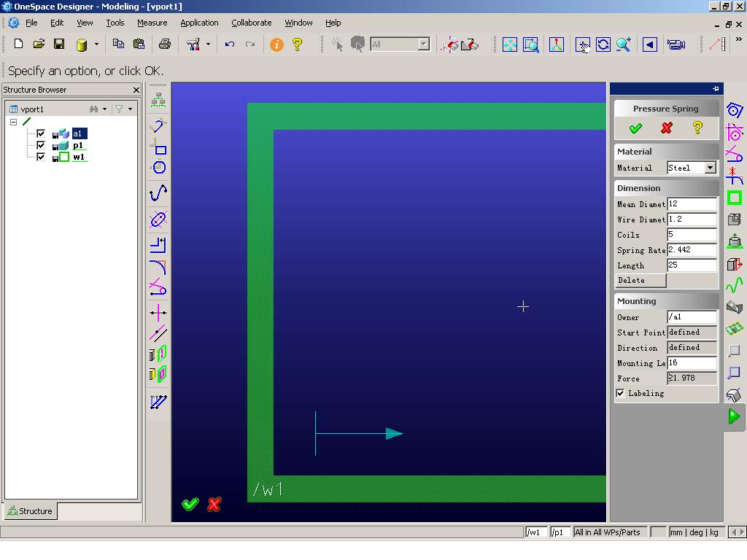
Task: Click the green play arrow in the right toolbar
Action: 734,416
